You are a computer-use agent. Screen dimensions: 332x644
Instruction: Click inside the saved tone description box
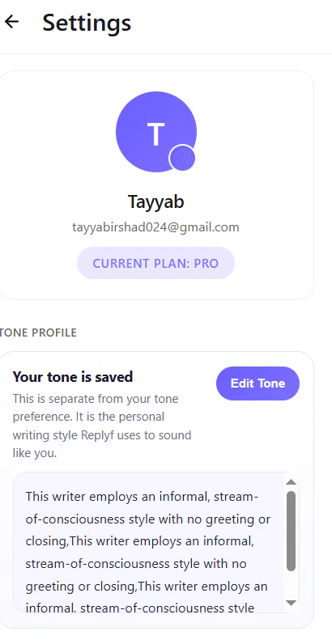point(148,542)
